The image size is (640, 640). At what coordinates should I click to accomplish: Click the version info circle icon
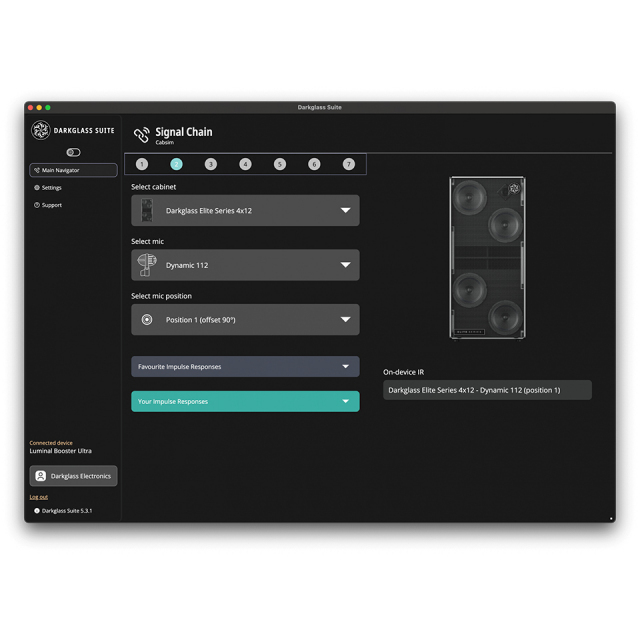[37, 511]
